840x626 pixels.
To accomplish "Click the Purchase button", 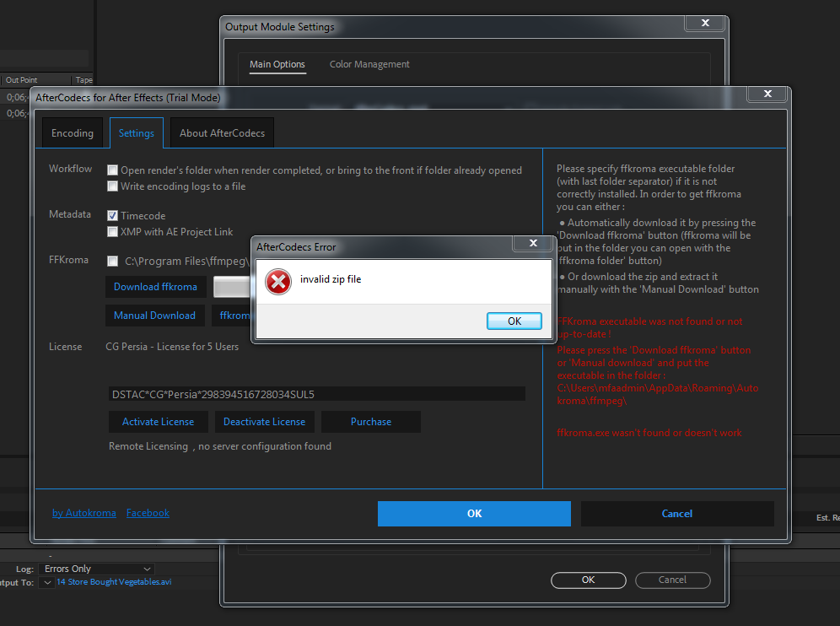I will (371, 422).
